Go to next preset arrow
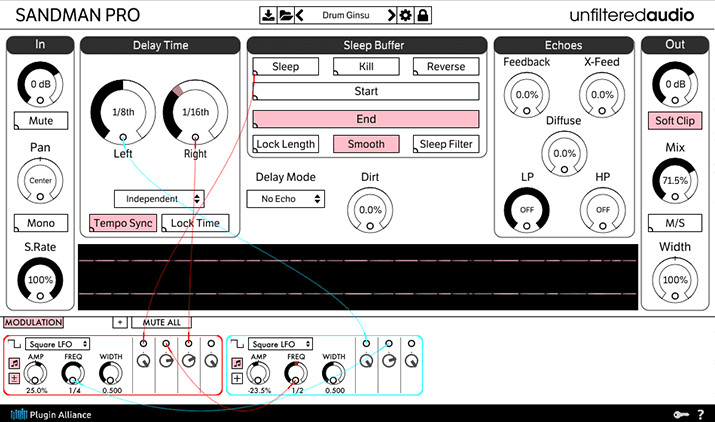 pos(391,16)
